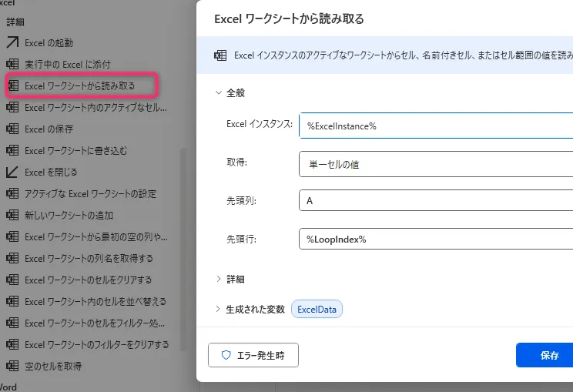Click the 空のセルを取得 icon

[12, 366]
